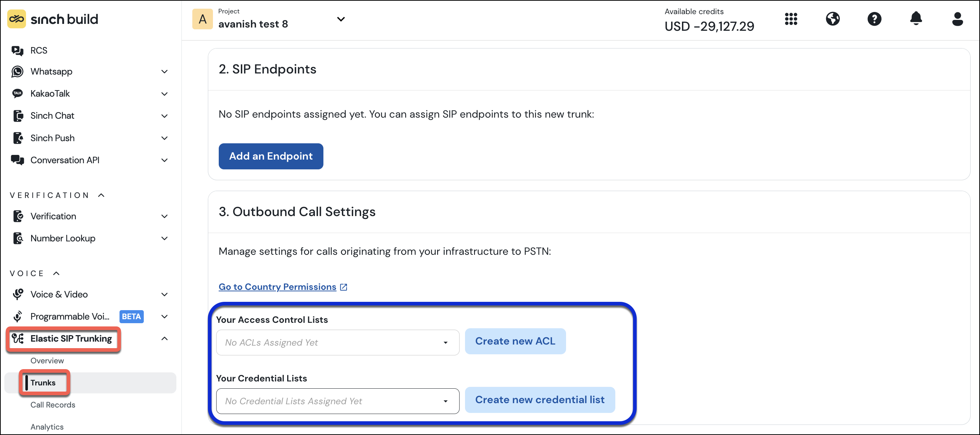Click the Available credits USD -29,127.29 amount

pyautogui.click(x=709, y=26)
